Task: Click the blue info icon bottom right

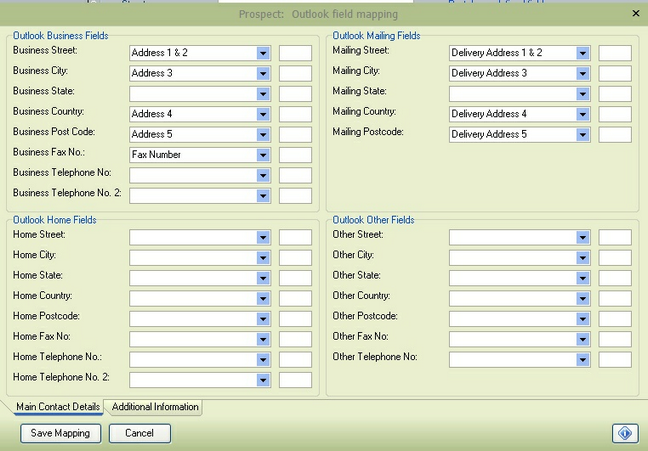Action: (x=625, y=433)
